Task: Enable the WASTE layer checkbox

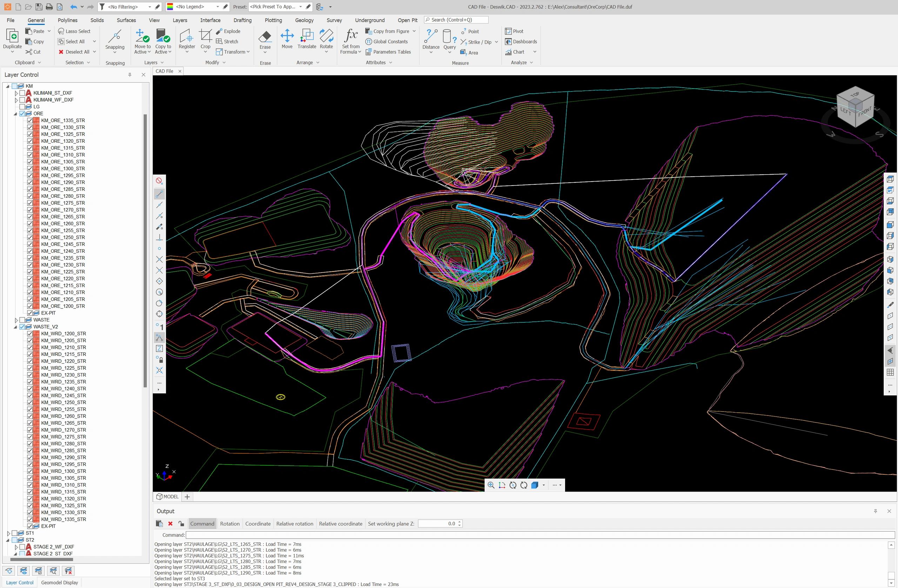Action: point(22,320)
